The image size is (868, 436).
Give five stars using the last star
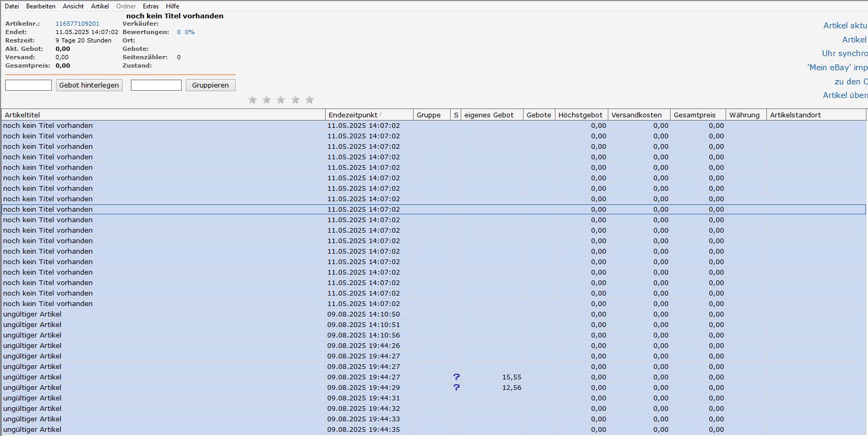309,100
